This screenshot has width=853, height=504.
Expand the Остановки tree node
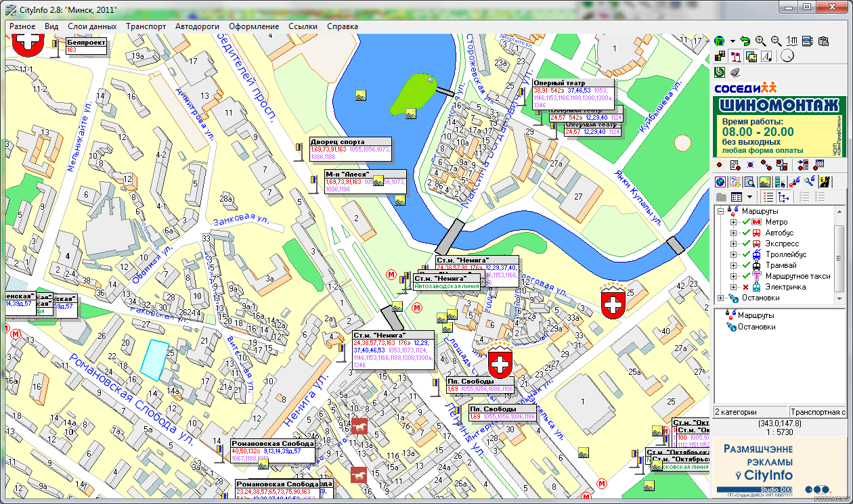click(x=720, y=298)
